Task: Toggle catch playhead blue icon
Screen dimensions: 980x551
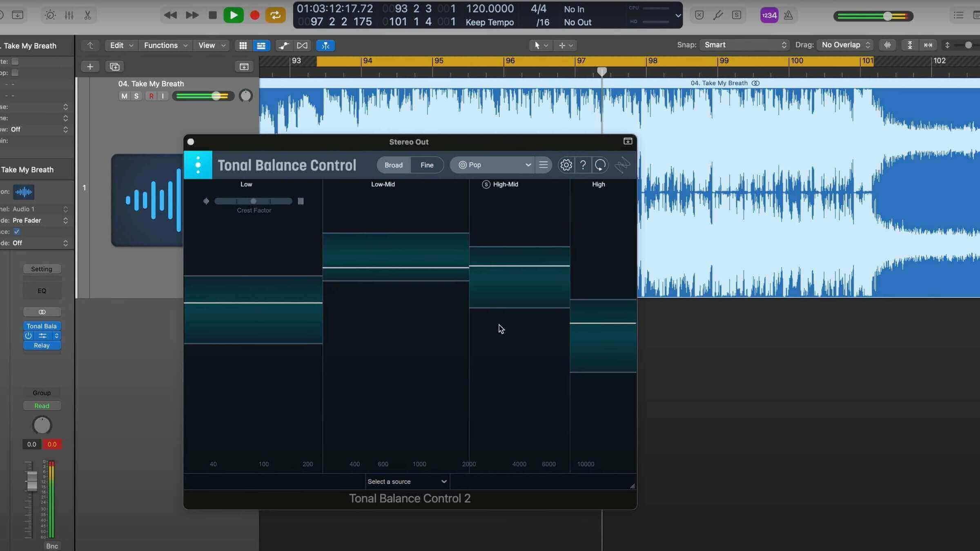Action: click(325, 45)
